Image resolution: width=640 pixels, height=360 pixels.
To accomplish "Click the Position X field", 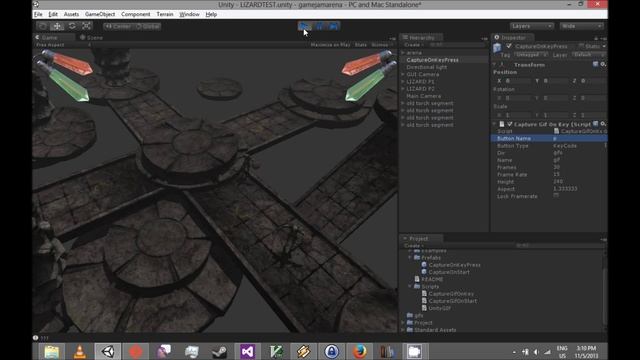I will pyautogui.click(x=519, y=81).
